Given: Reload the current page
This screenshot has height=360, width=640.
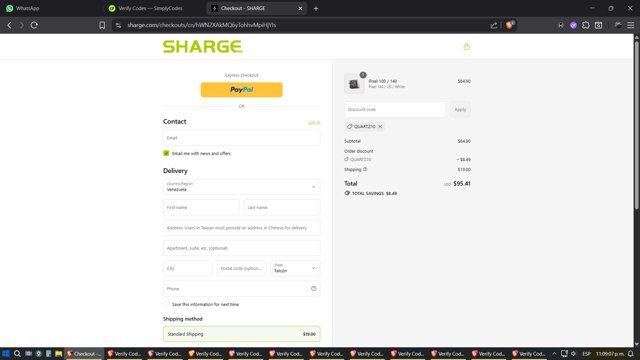Looking at the screenshot, I should [x=34, y=25].
